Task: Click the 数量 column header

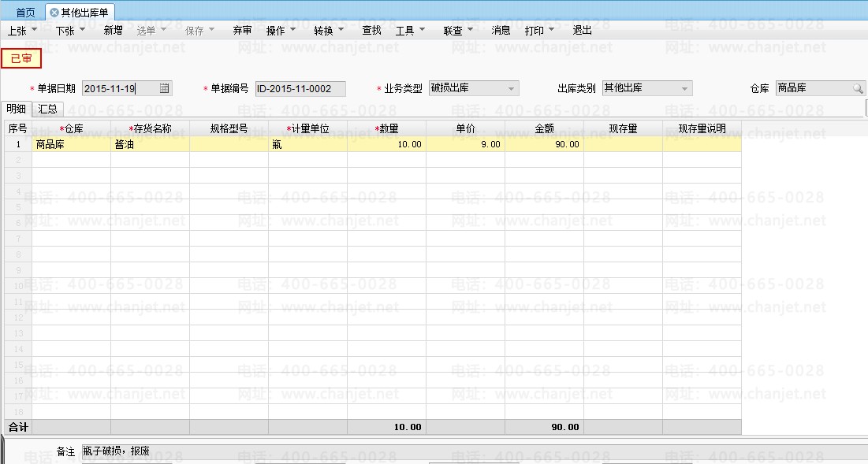Action: pyautogui.click(x=386, y=128)
